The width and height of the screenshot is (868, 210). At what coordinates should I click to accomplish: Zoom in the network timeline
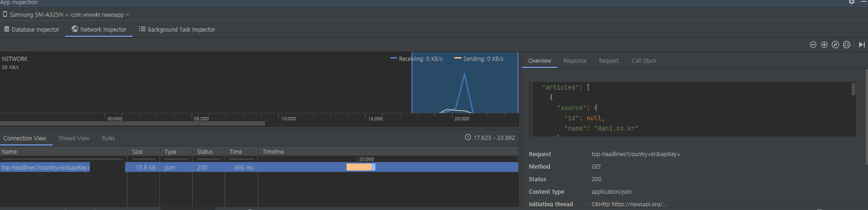[x=824, y=45]
